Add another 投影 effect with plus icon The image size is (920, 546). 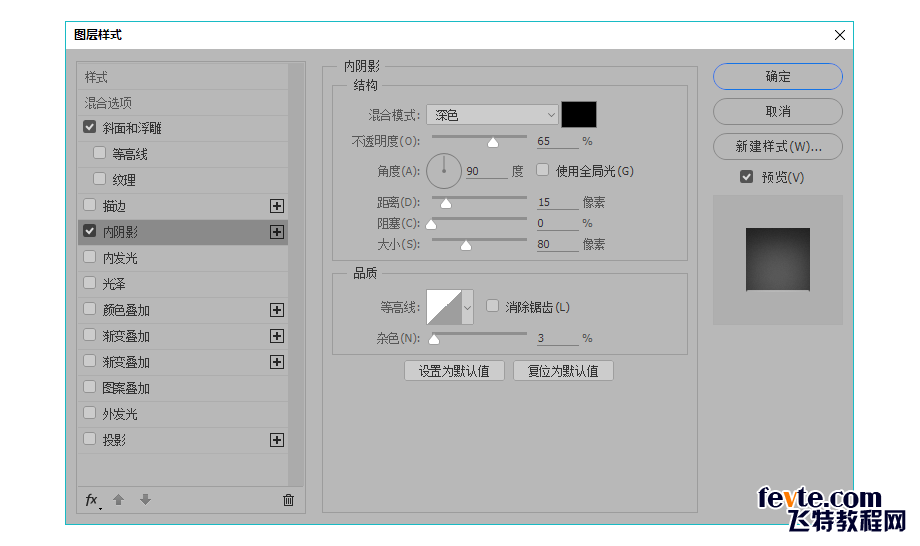[x=277, y=440]
